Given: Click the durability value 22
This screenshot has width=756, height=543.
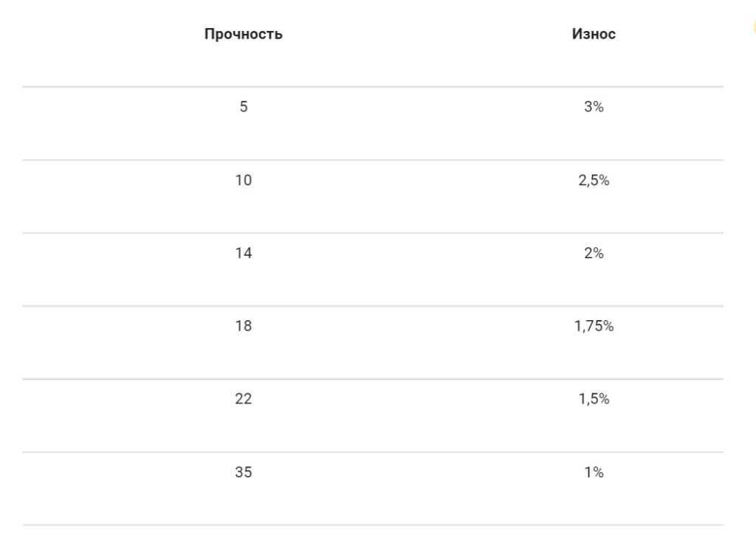Looking at the screenshot, I should pyautogui.click(x=244, y=399).
